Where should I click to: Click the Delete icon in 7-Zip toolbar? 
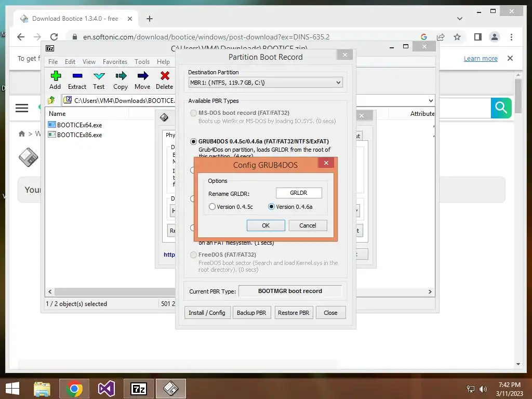click(x=165, y=76)
